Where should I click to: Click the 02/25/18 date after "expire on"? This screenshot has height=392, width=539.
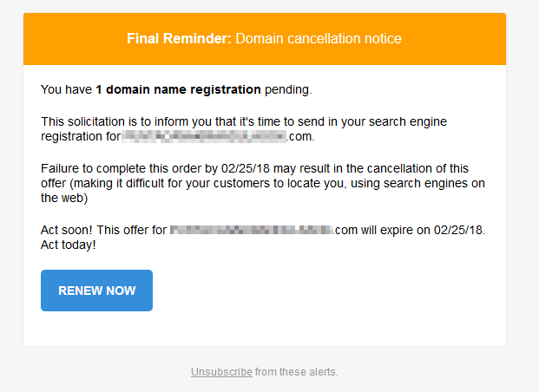(x=460, y=230)
